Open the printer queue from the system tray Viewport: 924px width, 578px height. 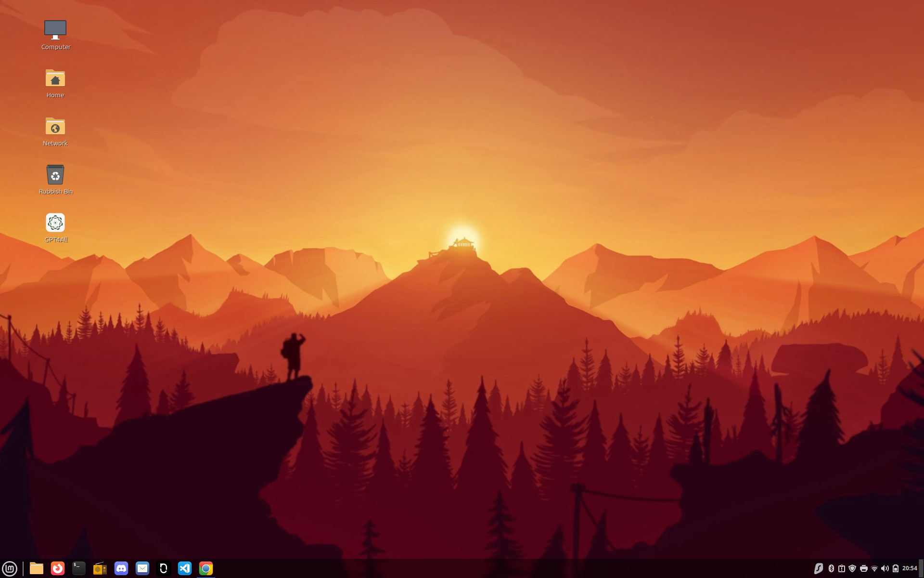click(x=864, y=568)
